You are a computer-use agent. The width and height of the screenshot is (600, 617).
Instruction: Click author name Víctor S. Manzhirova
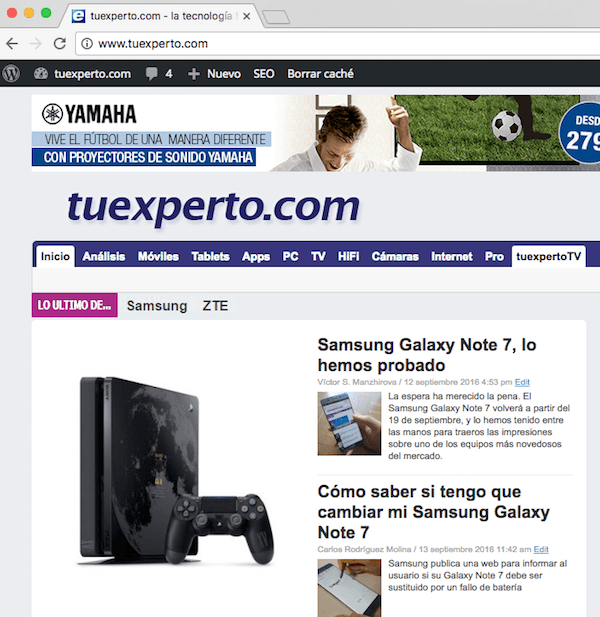(x=357, y=382)
